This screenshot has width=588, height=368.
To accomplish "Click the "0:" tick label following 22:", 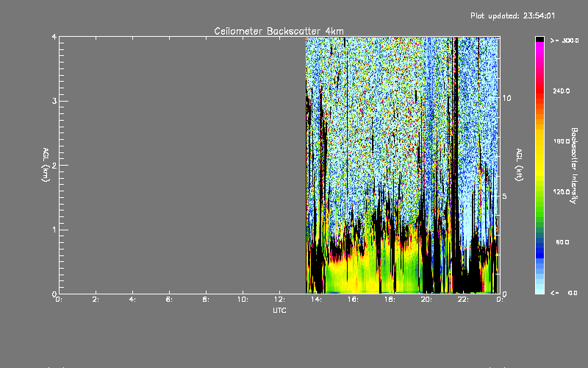I will tap(500, 300).
